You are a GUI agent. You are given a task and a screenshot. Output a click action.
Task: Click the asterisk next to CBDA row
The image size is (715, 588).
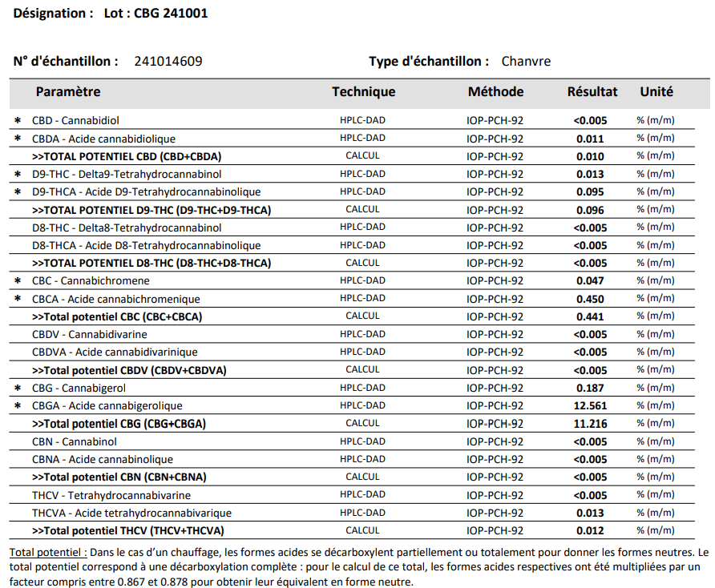18,139
